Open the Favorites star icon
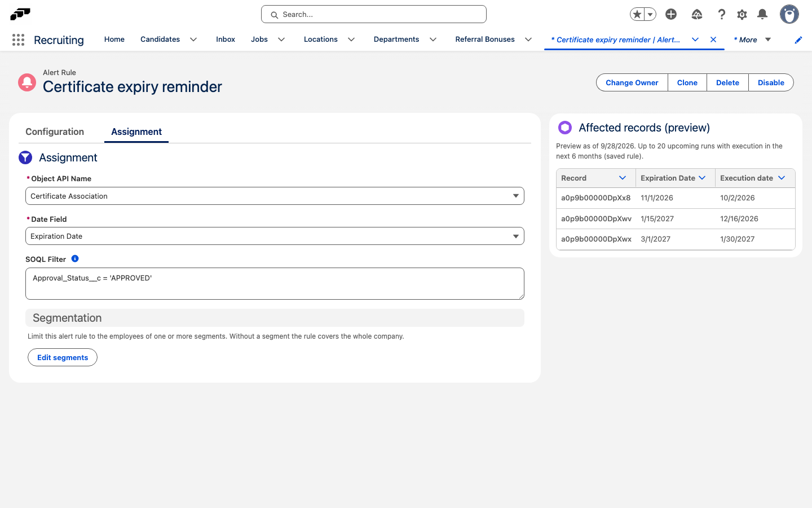The image size is (812, 508). [x=637, y=14]
